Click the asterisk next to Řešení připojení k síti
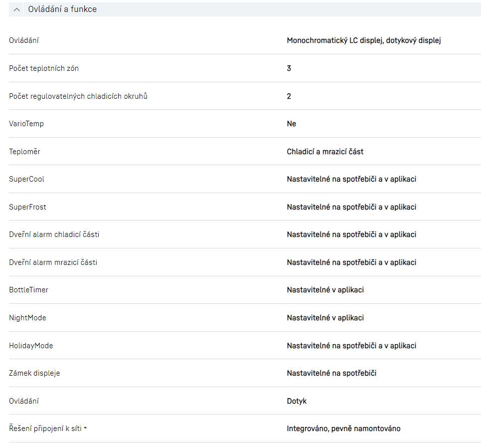This screenshot has height=448, width=481. coord(85,428)
